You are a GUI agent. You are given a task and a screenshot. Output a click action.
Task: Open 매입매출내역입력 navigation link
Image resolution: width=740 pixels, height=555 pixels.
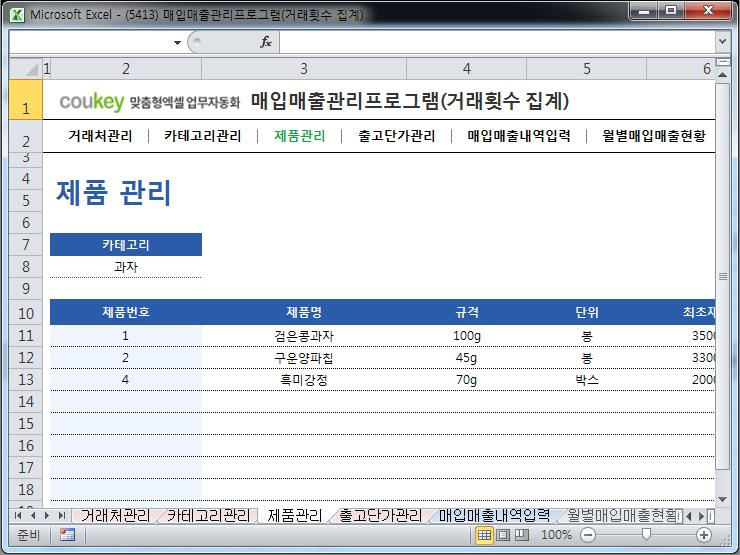coord(519,136)
